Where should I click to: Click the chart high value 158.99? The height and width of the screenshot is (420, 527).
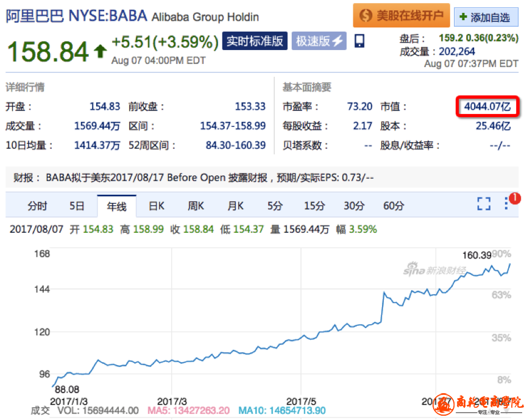(x=148, y=229)
